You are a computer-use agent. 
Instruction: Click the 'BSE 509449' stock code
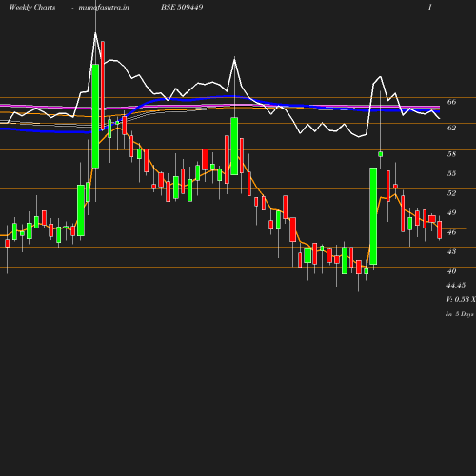coord(182,7)
